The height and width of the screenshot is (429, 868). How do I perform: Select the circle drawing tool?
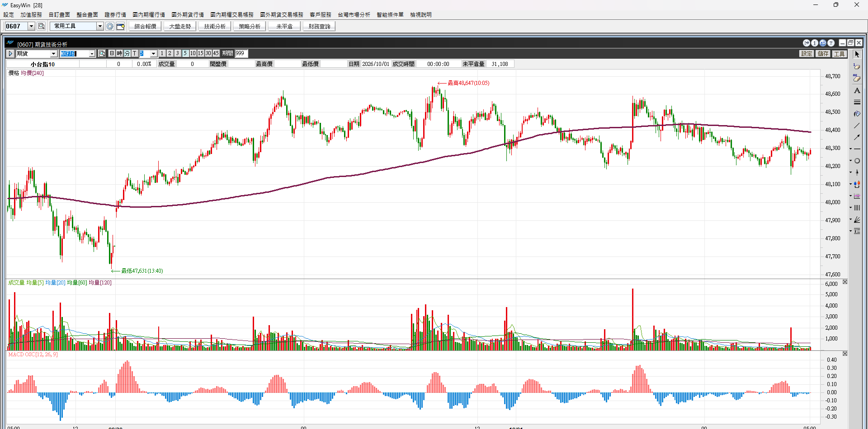[857, 161]
